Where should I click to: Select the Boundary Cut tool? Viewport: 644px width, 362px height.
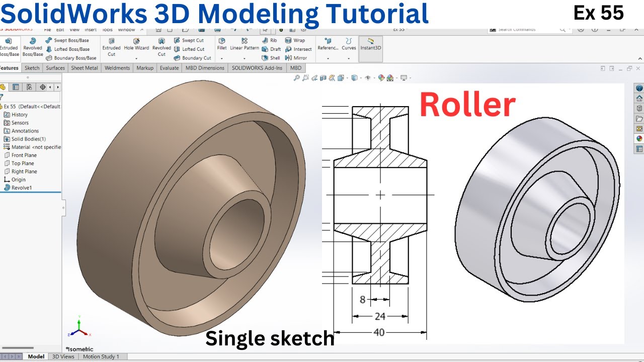(x=192, y=58)
